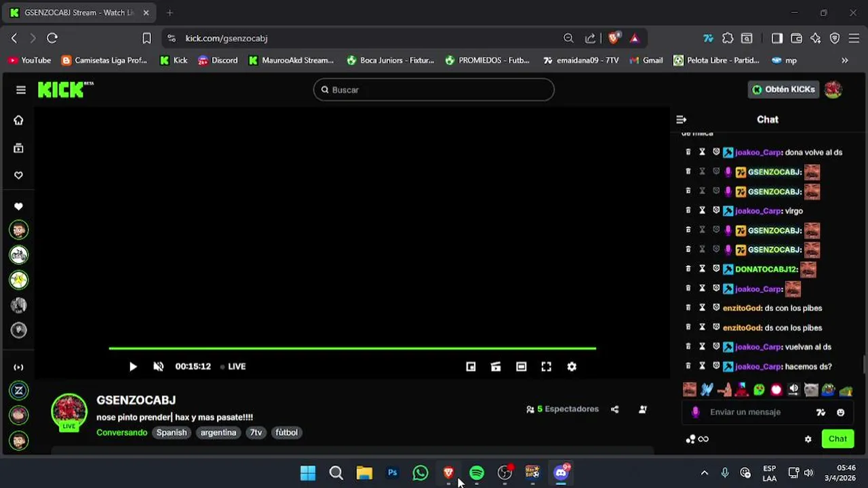This screenshot has height=488, width=868.
Task: Select the GSENZOCABJ Stream browser tab
Action: pyautogui.click(x=79, y=12)
